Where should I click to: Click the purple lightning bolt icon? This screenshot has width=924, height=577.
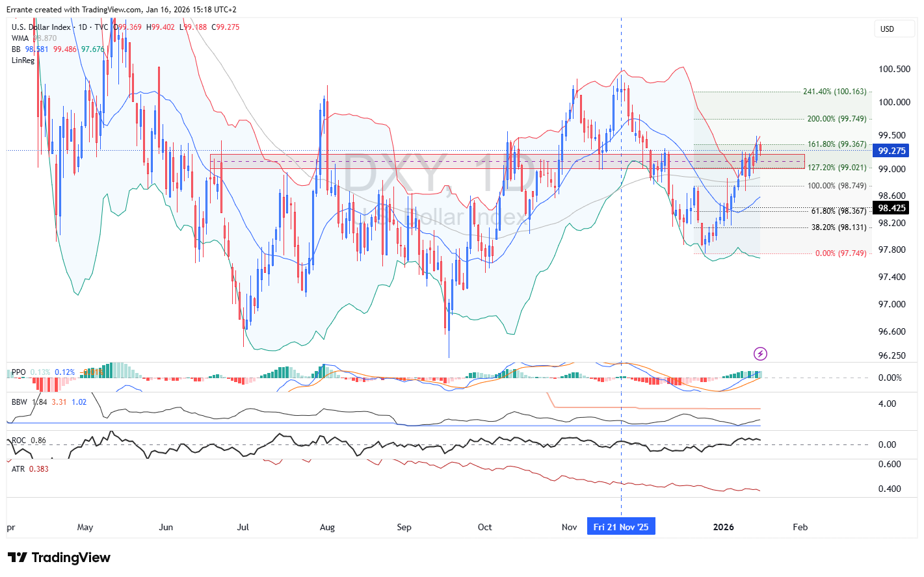[x=760, y=353]
